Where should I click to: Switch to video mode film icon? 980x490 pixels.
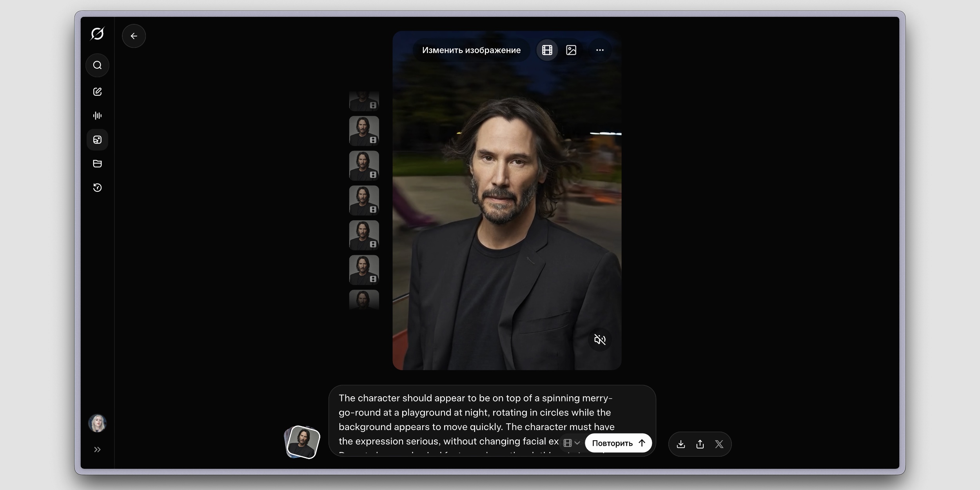[x=547, y=50]
